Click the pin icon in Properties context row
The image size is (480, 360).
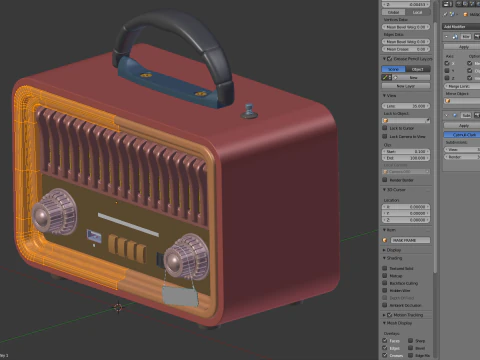click(x=446, y=14)
